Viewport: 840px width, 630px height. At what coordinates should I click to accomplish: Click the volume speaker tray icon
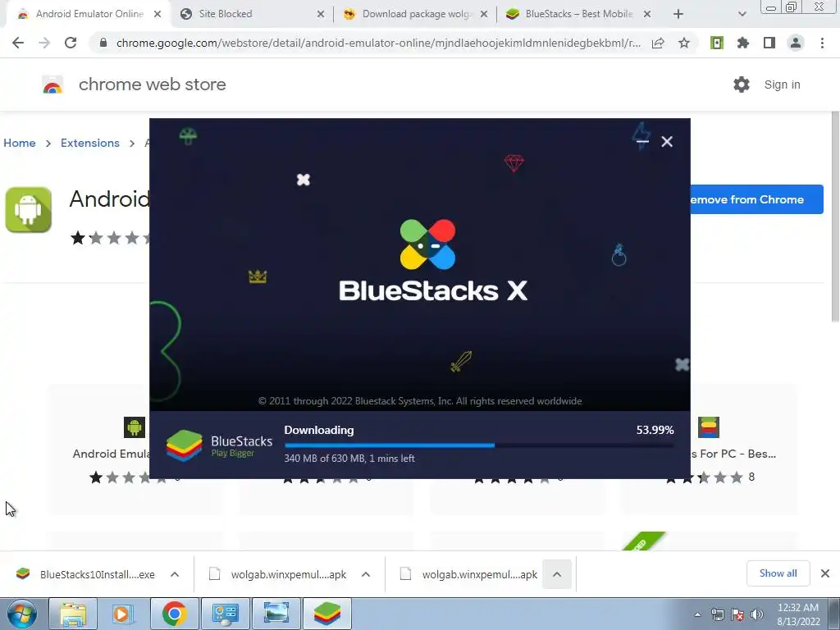[756, 614]
